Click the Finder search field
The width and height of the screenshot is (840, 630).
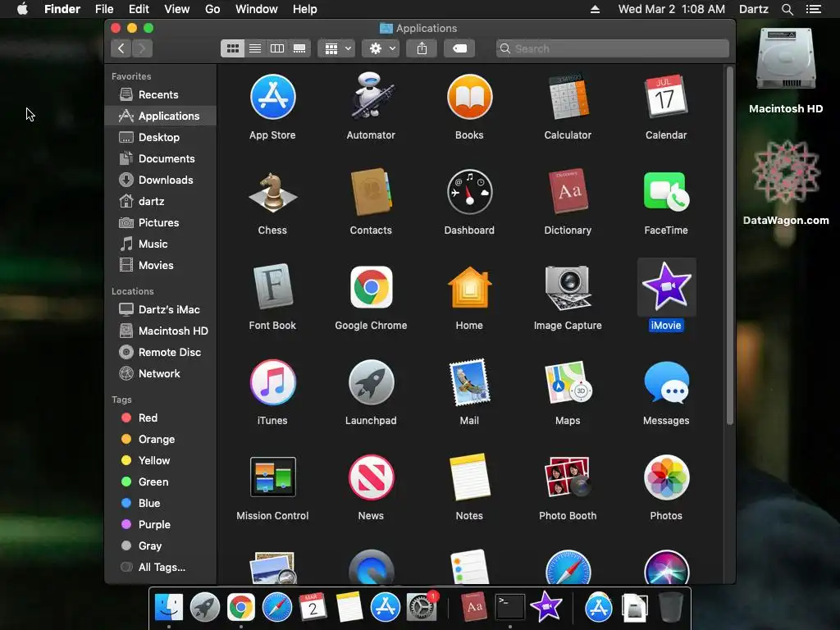pos(612,48)
